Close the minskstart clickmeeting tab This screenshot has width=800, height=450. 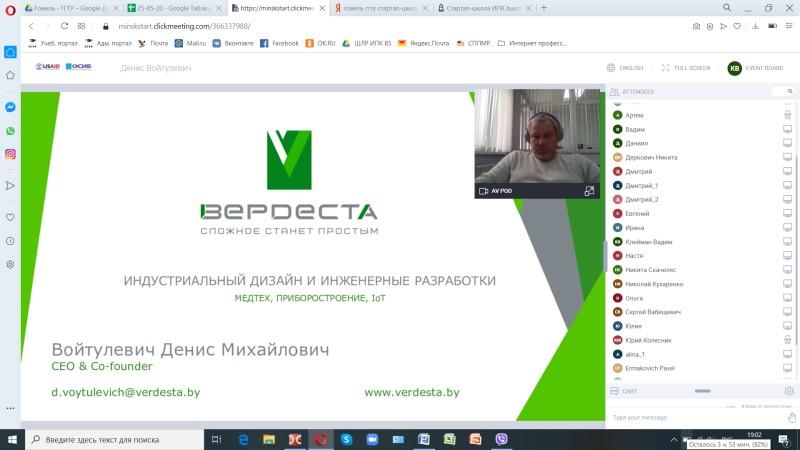(322, 8)
